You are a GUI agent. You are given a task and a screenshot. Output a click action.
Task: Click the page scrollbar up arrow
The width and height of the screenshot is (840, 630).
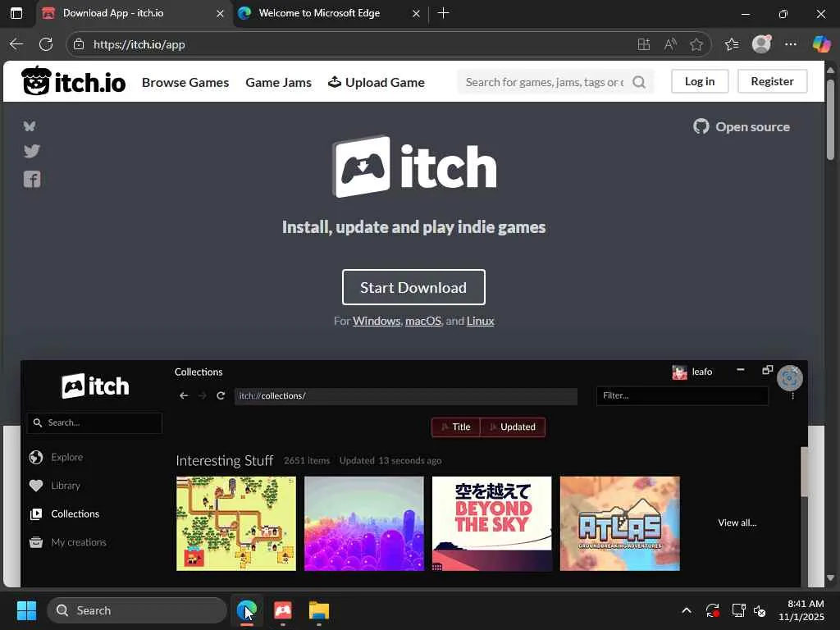[x=831, y=71]
